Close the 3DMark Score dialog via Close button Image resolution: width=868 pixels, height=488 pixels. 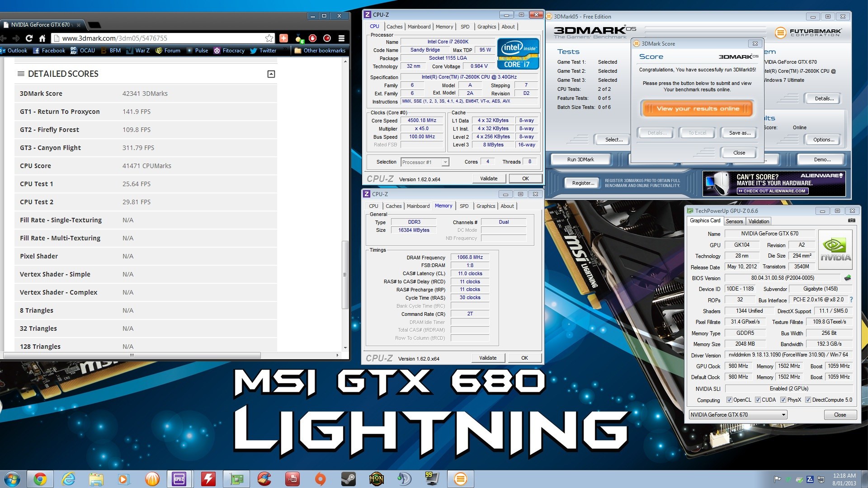(x=739, y=153)
